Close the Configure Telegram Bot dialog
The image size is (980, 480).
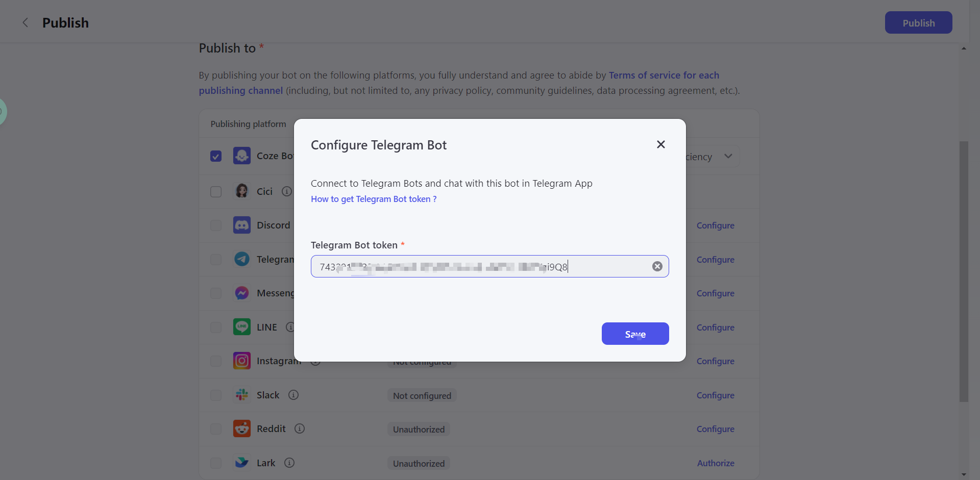(660, 144)
